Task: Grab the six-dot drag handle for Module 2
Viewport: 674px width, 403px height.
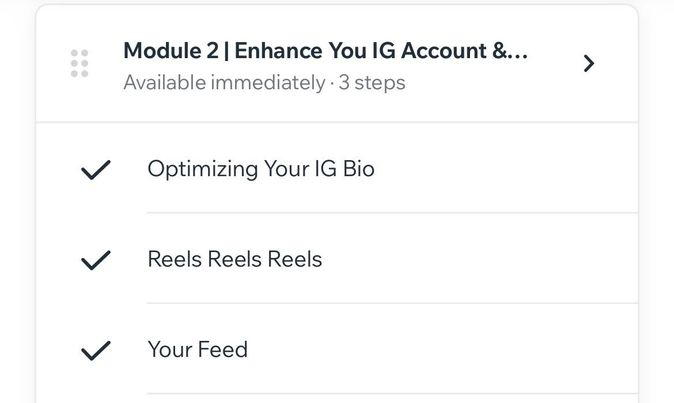Action: click(x=80, y=64)
